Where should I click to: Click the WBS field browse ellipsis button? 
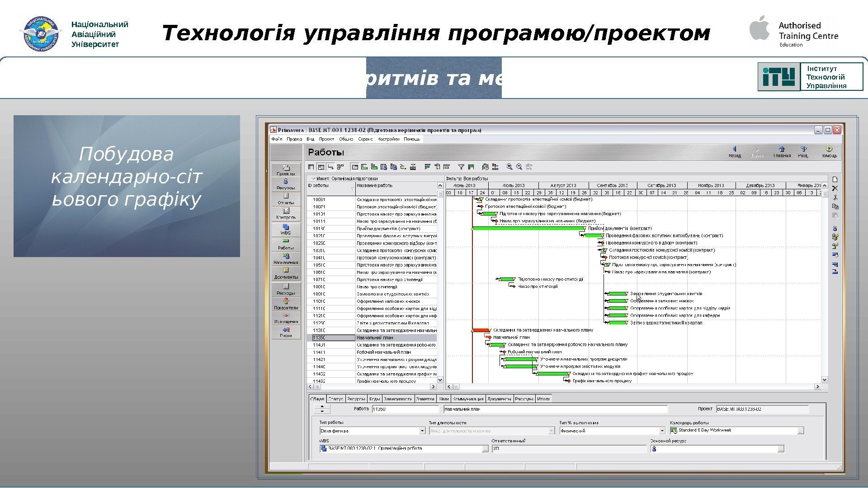coord(485,449)
